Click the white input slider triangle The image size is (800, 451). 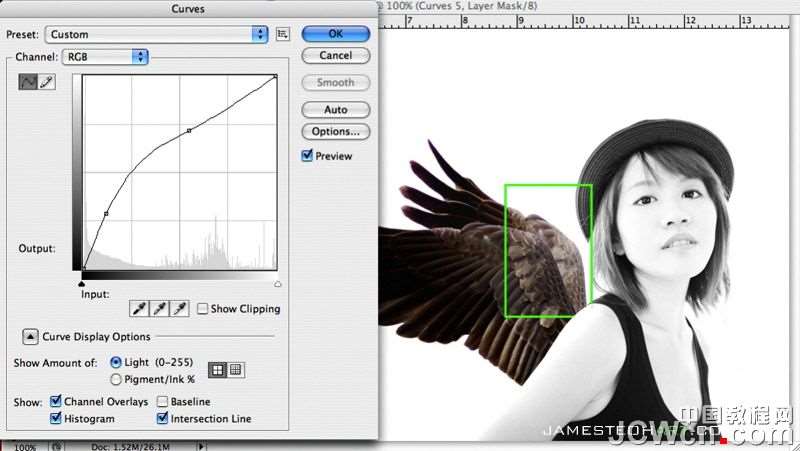coord(278,284)
